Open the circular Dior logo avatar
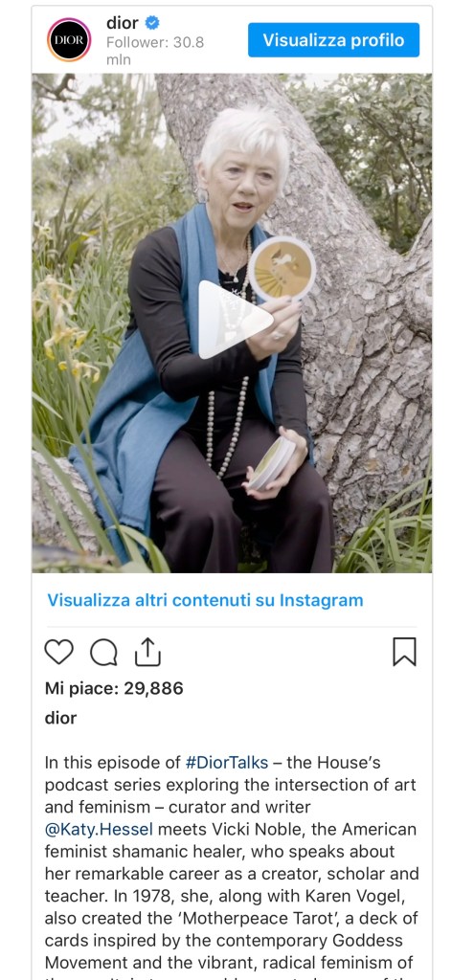474x980 pixels. coord(69,39)
